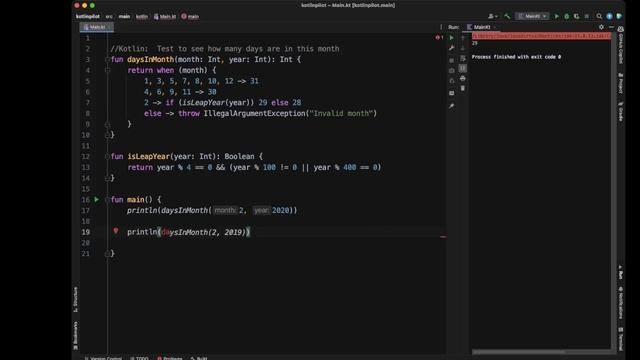
Task: Open the Bookmarks tool window
Action: click(x=76, y=336)
